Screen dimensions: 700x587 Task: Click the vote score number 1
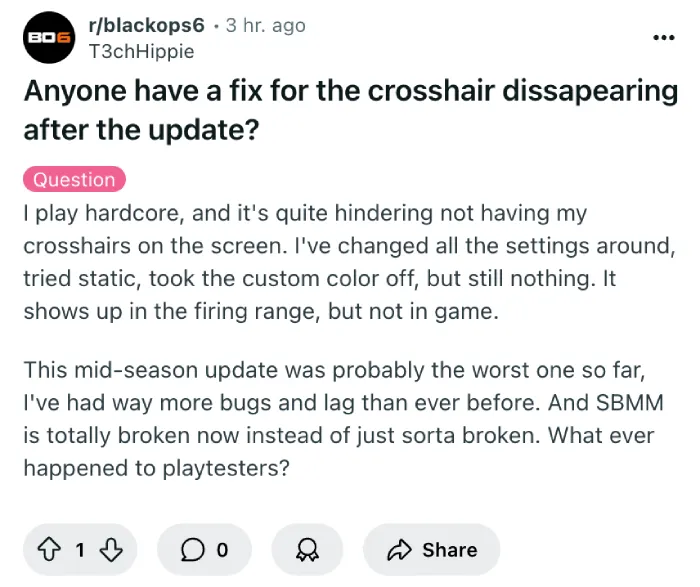point(80,550)
